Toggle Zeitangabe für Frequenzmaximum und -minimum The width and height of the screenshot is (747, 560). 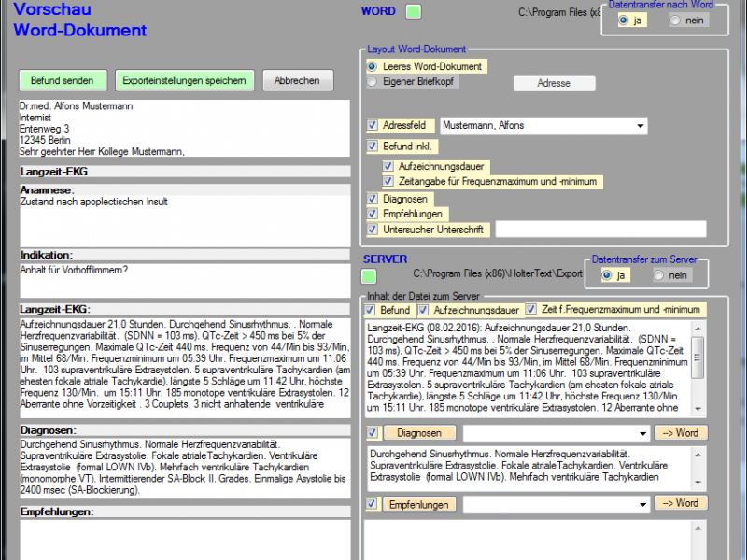[x=388, y=181]
